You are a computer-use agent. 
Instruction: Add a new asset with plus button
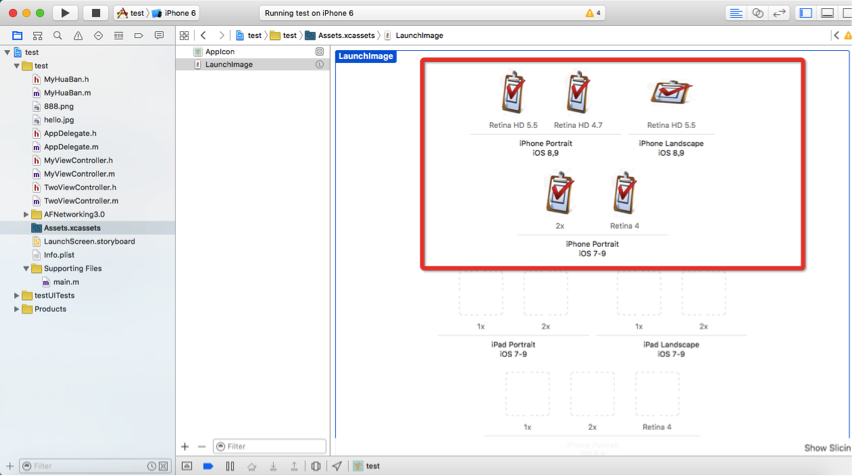tap(185, 447)
